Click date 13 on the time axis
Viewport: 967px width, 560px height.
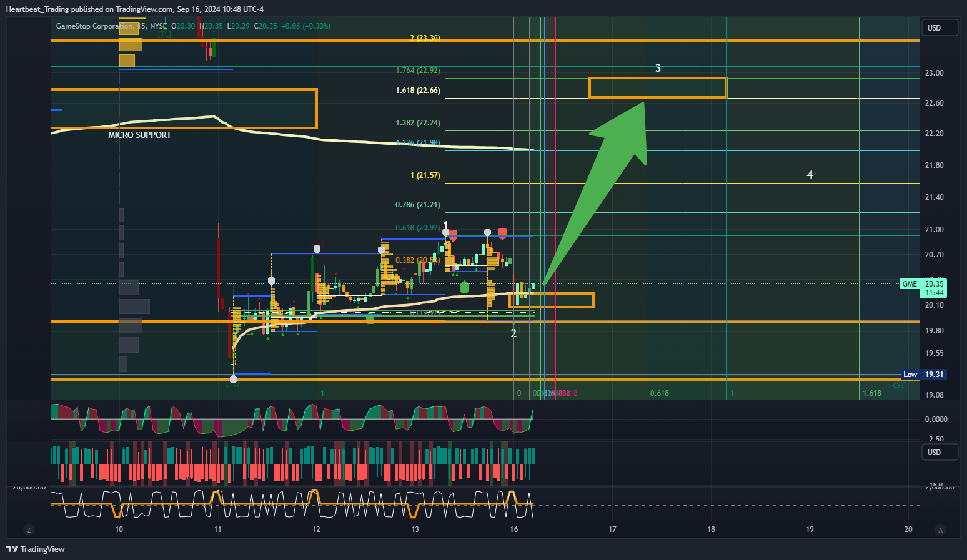[x=415, y=529]
